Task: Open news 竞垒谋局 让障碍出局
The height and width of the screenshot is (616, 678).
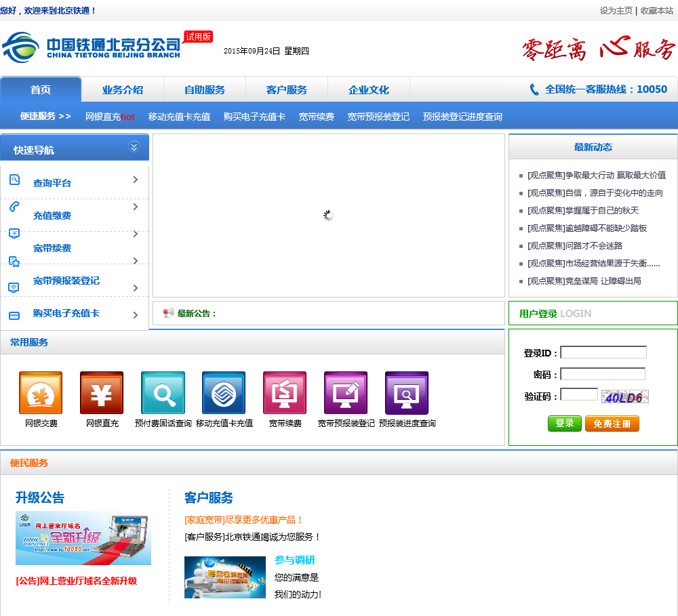Action: [x=584, y=281]
